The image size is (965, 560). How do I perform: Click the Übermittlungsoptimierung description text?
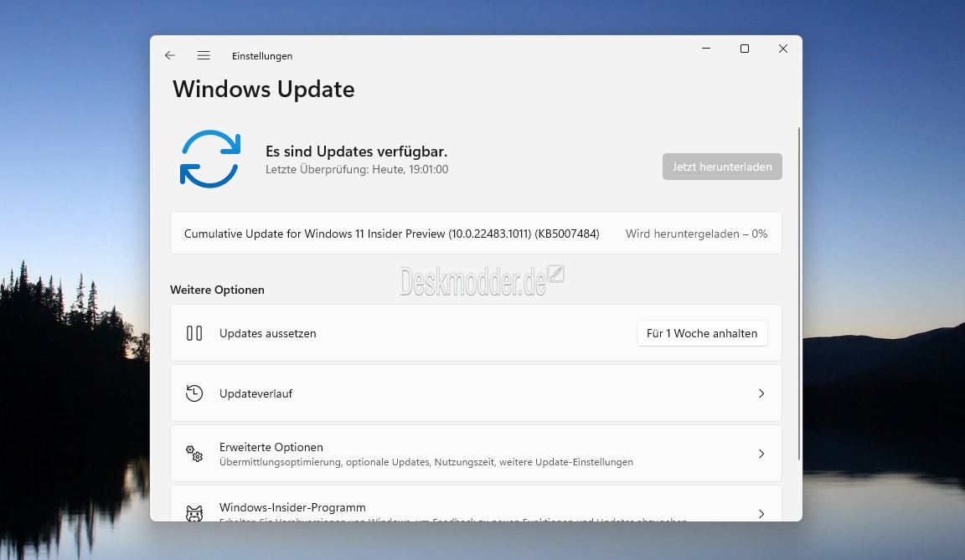[426, 462]
